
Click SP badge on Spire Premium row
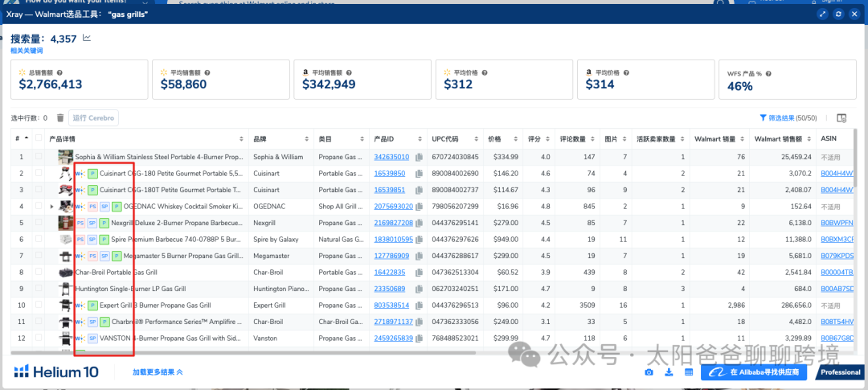pyautogui.click(x=92, y=240)
